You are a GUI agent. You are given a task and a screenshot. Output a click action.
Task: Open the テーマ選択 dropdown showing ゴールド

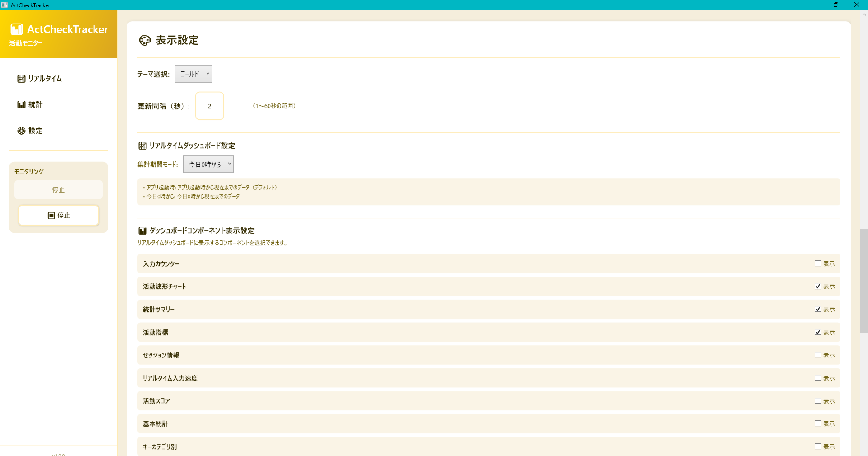(193, 74)
